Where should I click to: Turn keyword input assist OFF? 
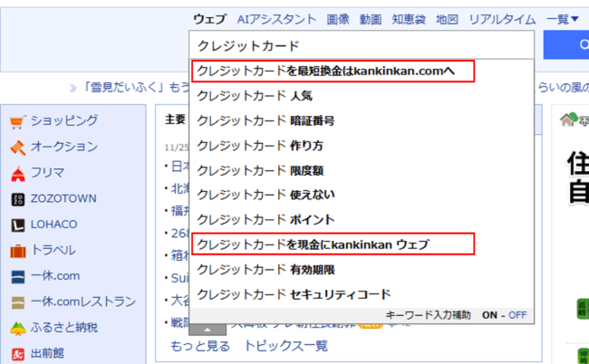517,315
